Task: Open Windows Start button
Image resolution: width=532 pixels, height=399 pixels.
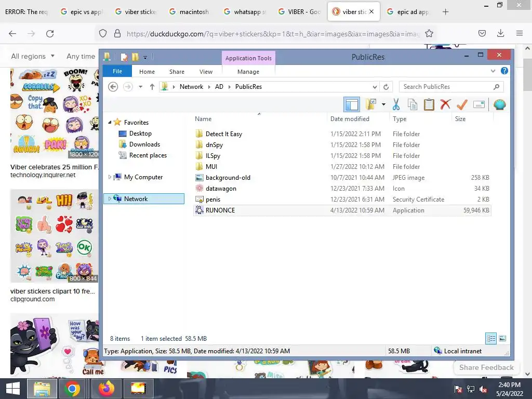Action: pyautogui.click(x=13, y=389)
